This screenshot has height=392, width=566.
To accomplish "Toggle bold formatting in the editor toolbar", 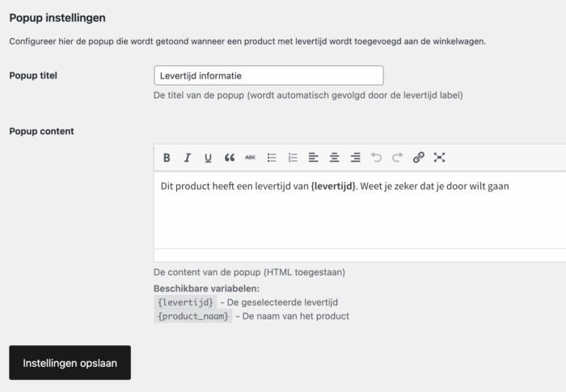I will click(167, 158).
